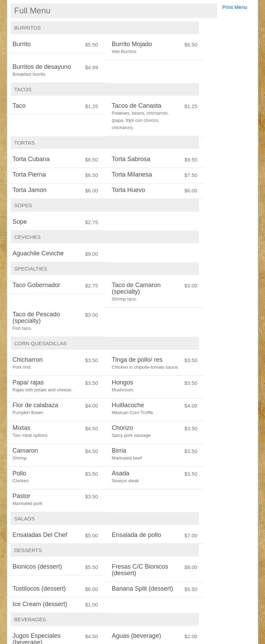Select the Burrito Mojado menu item
This screenshot has height=644, width=265.
click(x=131, y=44)
